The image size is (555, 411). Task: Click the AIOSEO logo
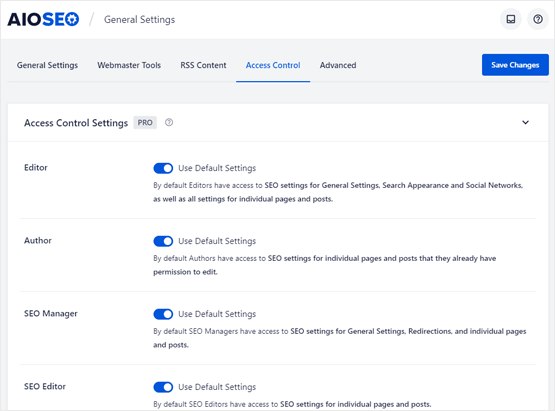(x=43, y=19)
